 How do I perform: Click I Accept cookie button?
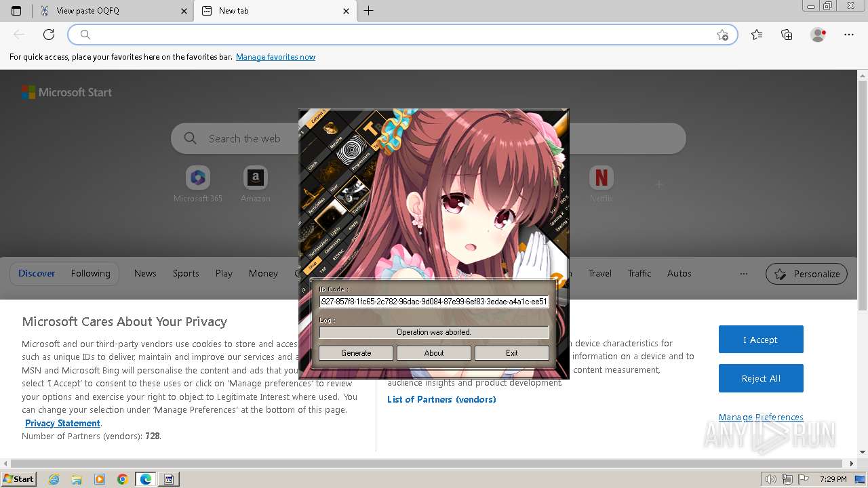(761, 340)
